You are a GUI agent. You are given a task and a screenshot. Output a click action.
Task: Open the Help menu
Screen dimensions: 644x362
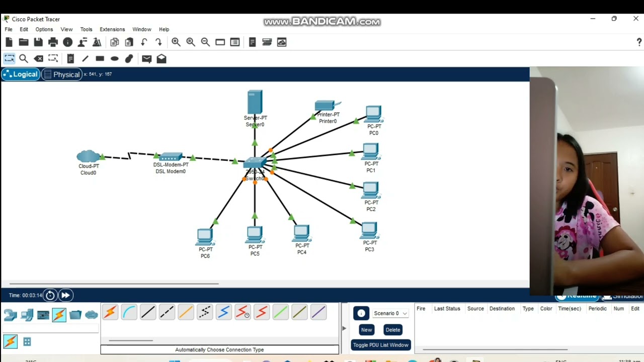[x=164, y=29]
